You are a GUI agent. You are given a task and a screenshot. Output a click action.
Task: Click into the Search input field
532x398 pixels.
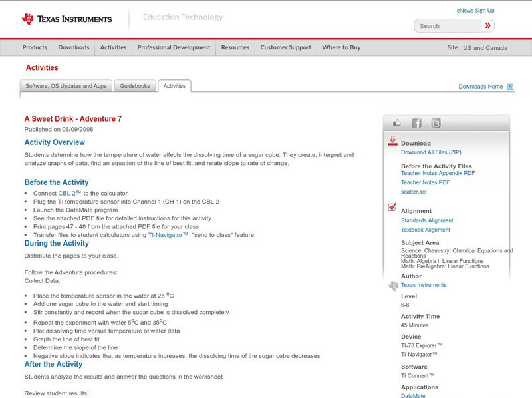pos(448,26)
